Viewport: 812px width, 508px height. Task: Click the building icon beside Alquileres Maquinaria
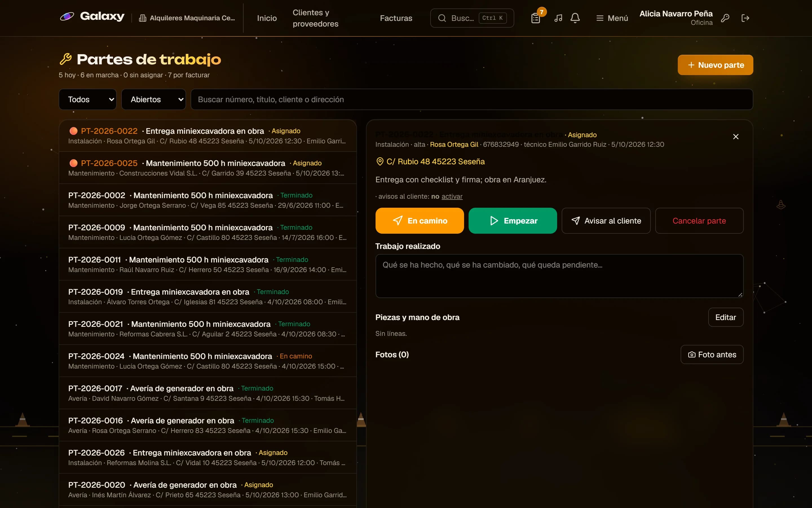[143, 18]
